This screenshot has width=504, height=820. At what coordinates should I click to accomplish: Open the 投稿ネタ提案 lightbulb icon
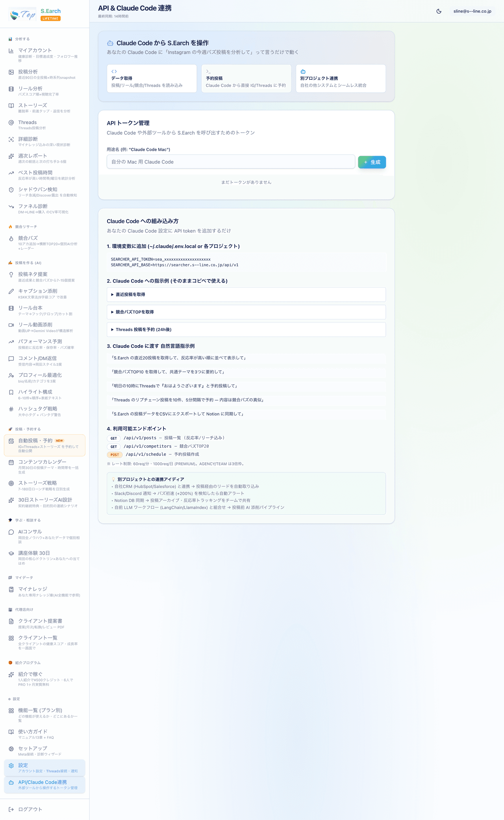pos(11,275)
